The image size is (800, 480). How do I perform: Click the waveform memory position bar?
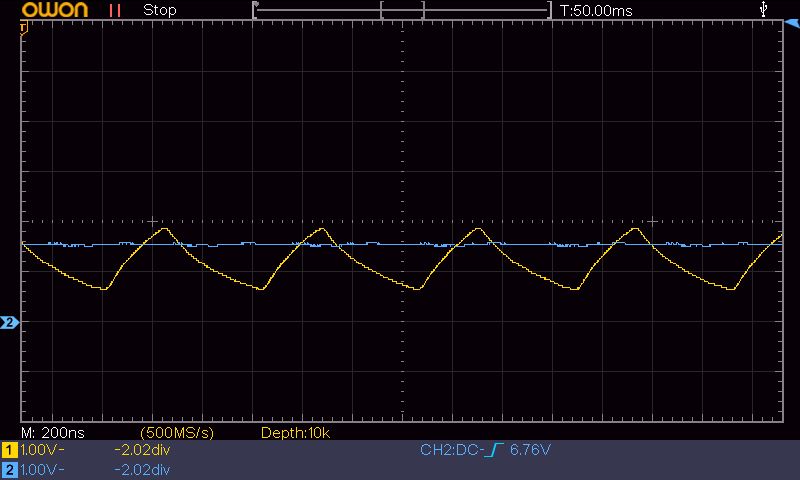(x=402, y=10)
